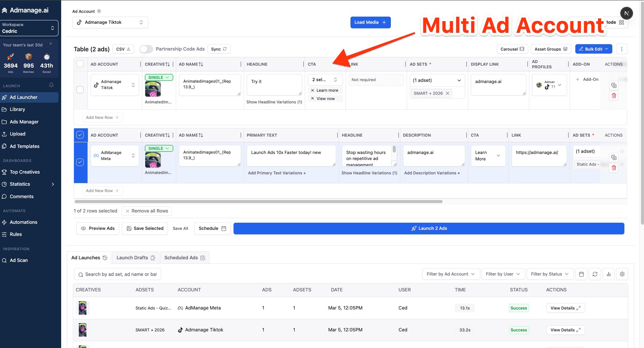This screenshot has width=644, height=348.
Task: Delete the AdManage Meta ad row
Action: point(614,168)
